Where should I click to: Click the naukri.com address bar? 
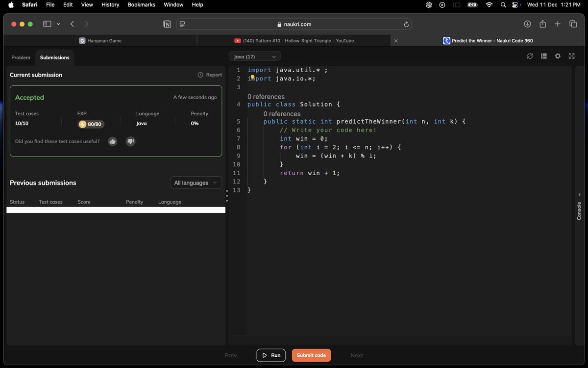click(294, 24)
